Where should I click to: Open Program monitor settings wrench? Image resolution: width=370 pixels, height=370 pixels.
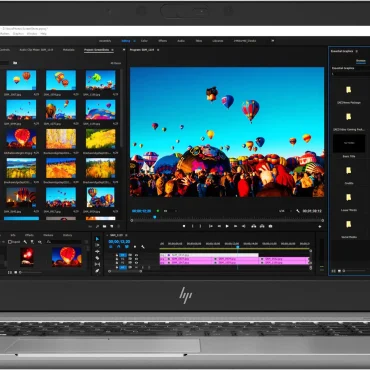[x=298, y=211]
